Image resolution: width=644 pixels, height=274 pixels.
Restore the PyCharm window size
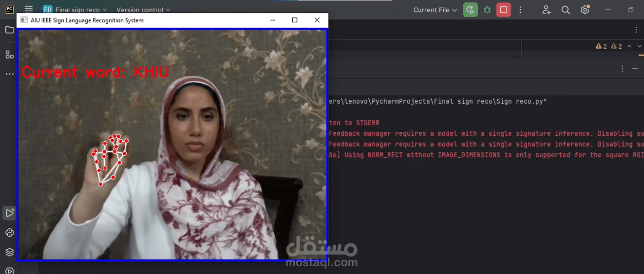coord(631,10)
